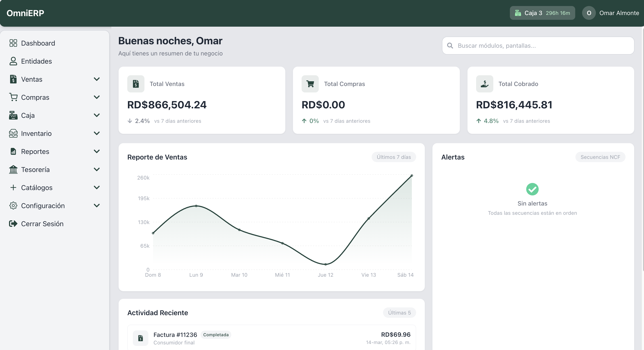Open Reportes via its chart icon
The image size is (644, 350).
[x=13, y=151]
